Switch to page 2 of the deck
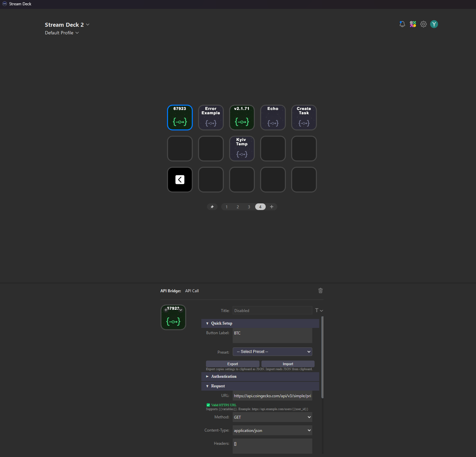The height and width of the screenshot is (457, 476). 238,207
